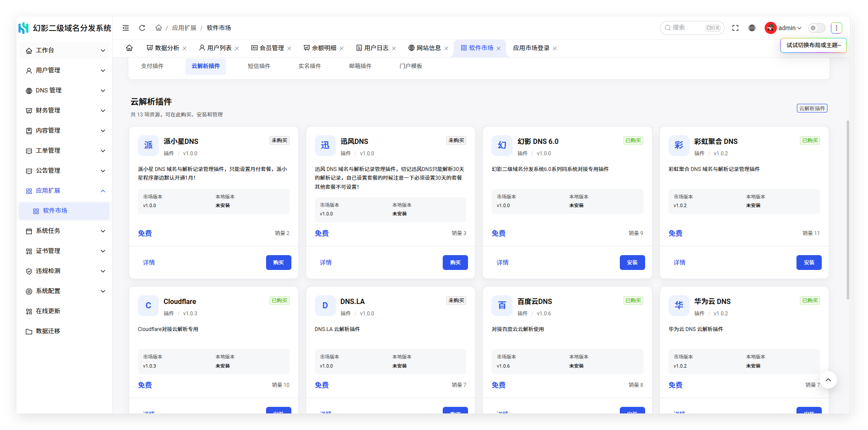Click the page vertical scrollbar
Screen dimensions: 868x430
pos(848,210)
